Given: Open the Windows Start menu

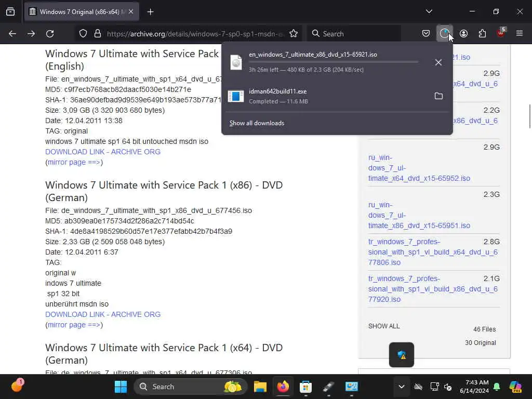Looking at the screenshot, I should pyautogui.click(x=121, y=387).
